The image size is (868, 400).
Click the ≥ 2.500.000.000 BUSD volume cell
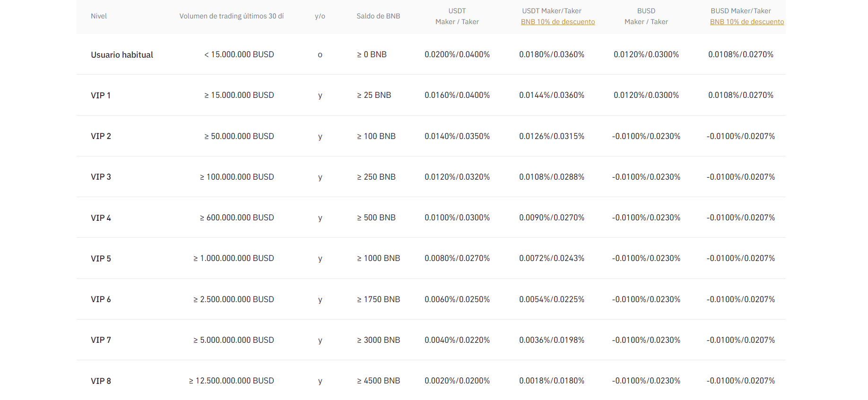click(x=234, y=299)
